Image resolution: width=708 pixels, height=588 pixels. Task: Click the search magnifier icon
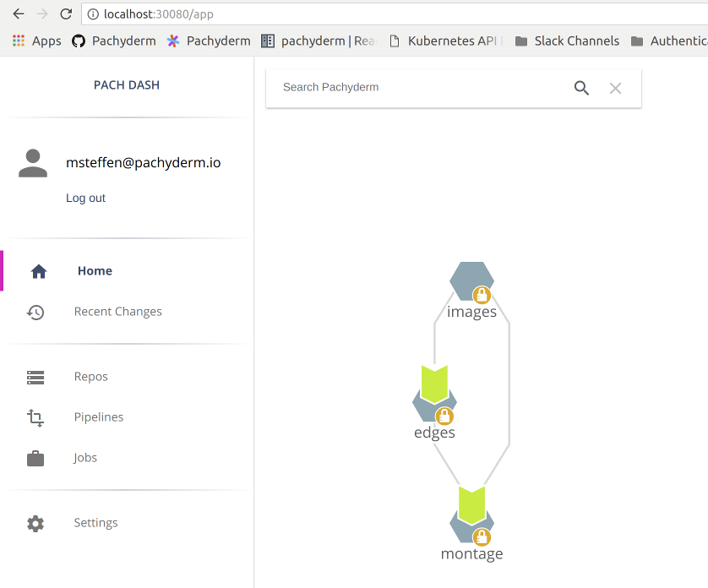tap(581, 88)
